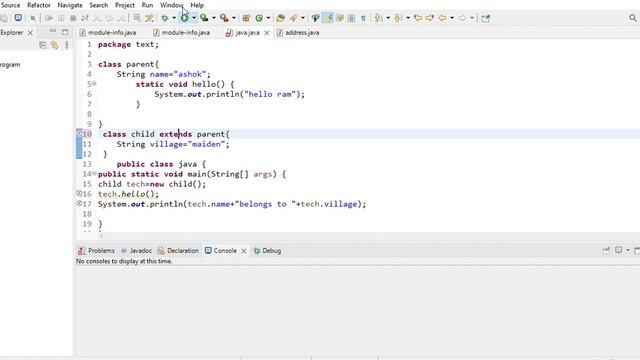This screenshot has width=640, height=360.
Task: Click the New Java Package icon
Action: point(246,18)
